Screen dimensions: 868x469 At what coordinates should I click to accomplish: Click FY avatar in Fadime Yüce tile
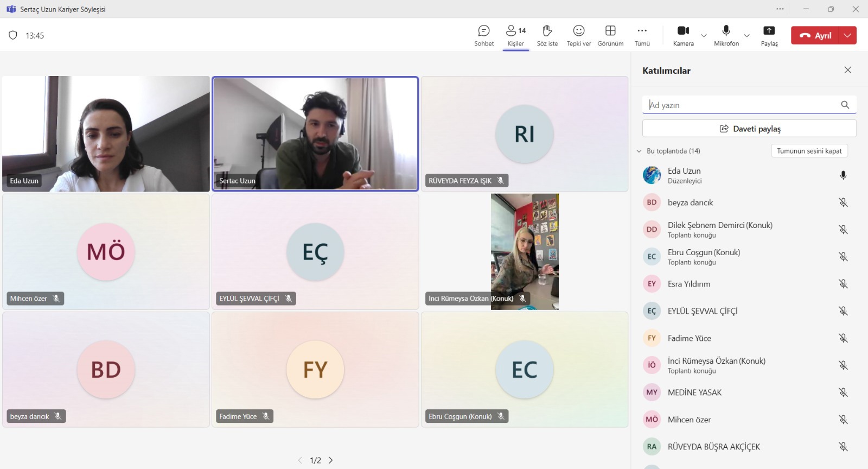315,370
